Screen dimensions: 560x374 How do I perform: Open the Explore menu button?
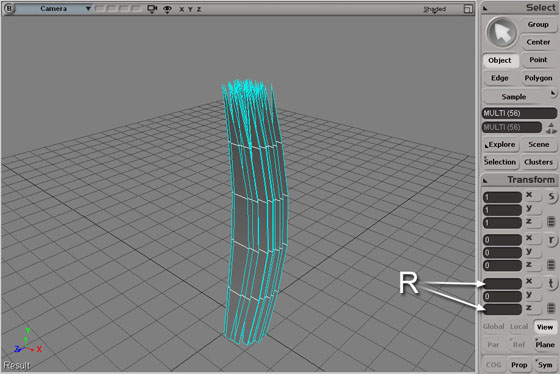point(500,145)
